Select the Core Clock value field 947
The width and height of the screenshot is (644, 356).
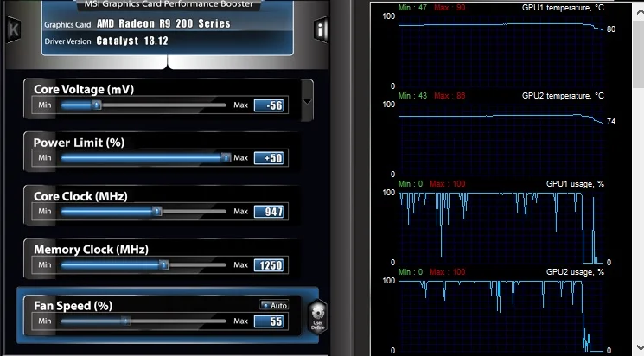[x=269, y=212]
